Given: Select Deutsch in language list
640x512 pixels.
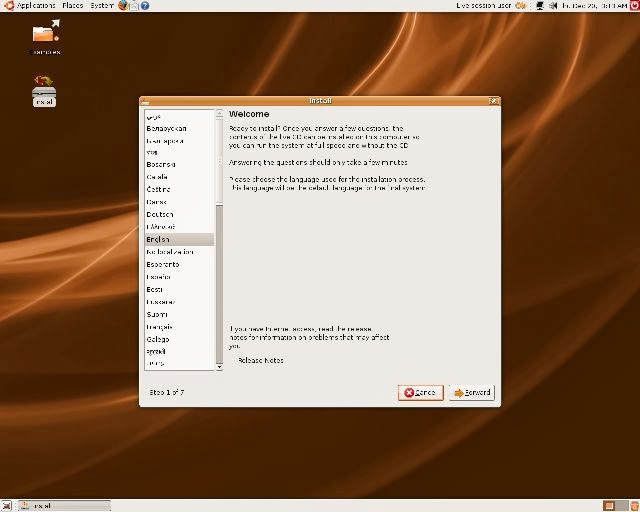Looking at the screenshot, I should 179,214.
